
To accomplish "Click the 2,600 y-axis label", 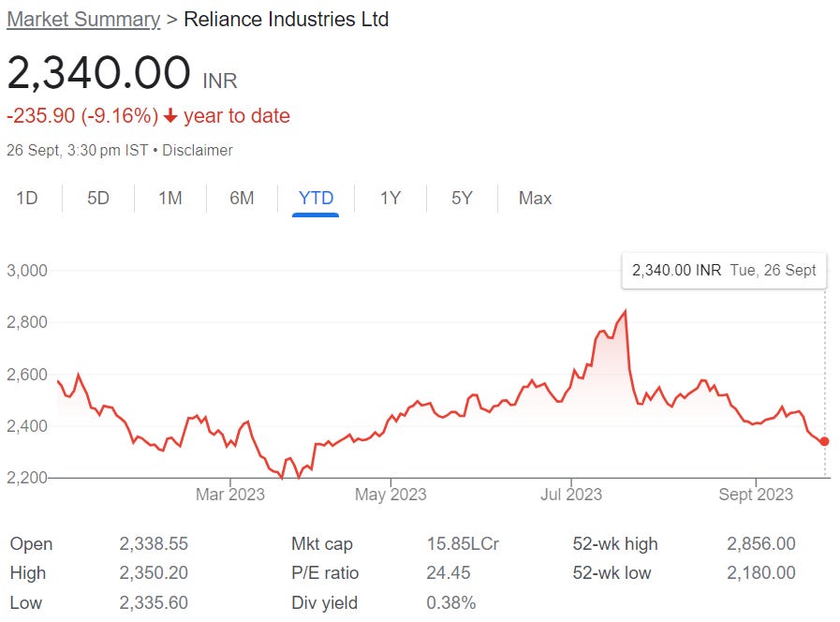I will 27,375.
